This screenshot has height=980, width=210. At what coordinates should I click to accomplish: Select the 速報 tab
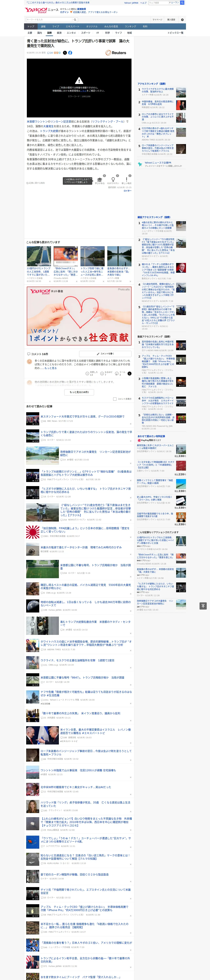click(43, 27)
